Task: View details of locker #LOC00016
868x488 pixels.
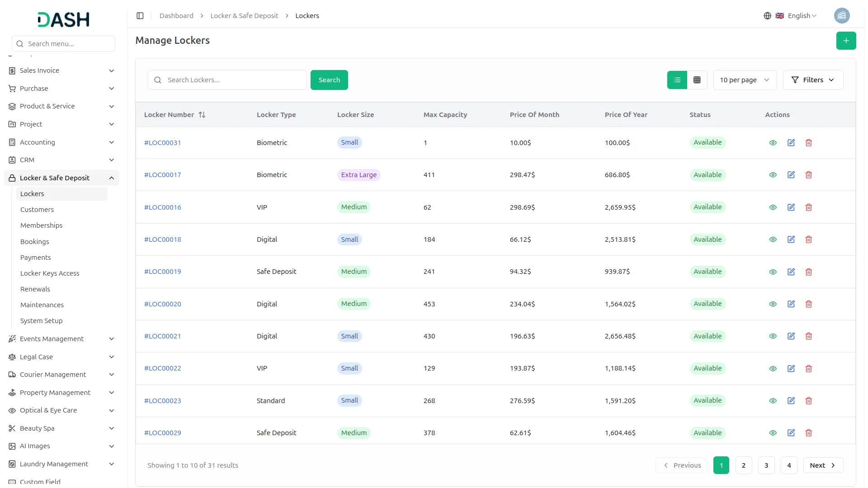Action: [773, 207]
